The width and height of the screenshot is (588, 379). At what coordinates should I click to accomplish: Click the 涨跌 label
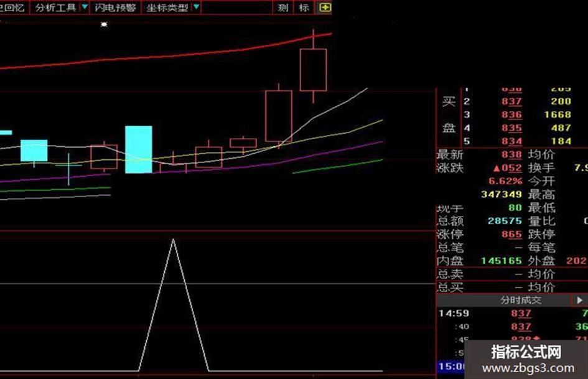click(450, 168)
